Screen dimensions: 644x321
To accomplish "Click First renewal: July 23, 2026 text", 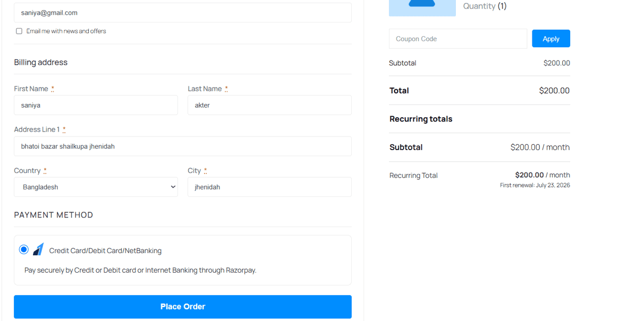I will [x=535, y=185].
